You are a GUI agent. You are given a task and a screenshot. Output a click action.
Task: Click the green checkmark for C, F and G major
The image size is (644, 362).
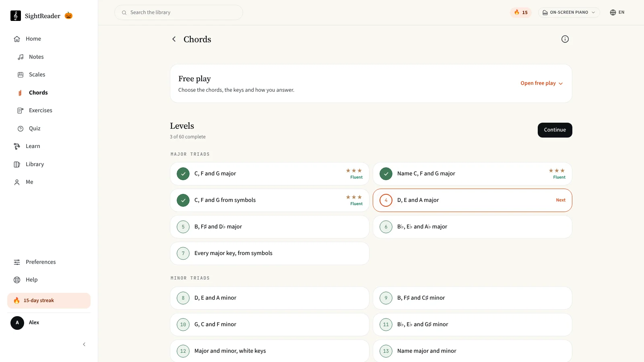point(183,174)
